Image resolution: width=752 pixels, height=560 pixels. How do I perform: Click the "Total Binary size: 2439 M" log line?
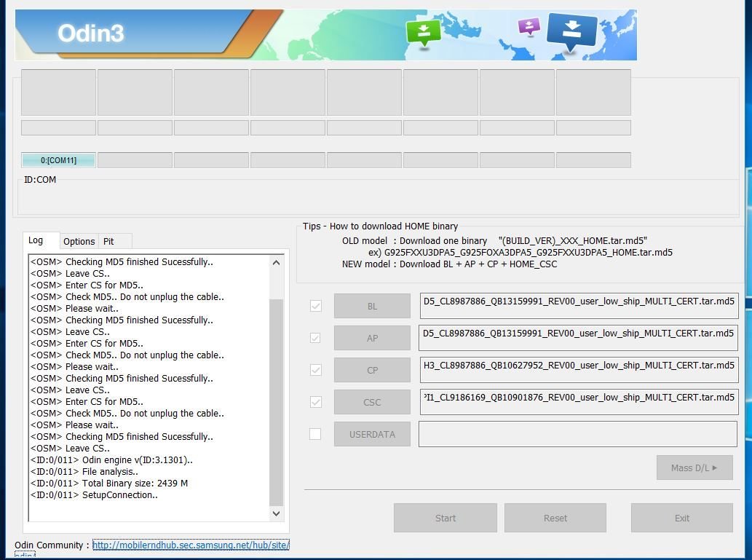tap(109, 484)
